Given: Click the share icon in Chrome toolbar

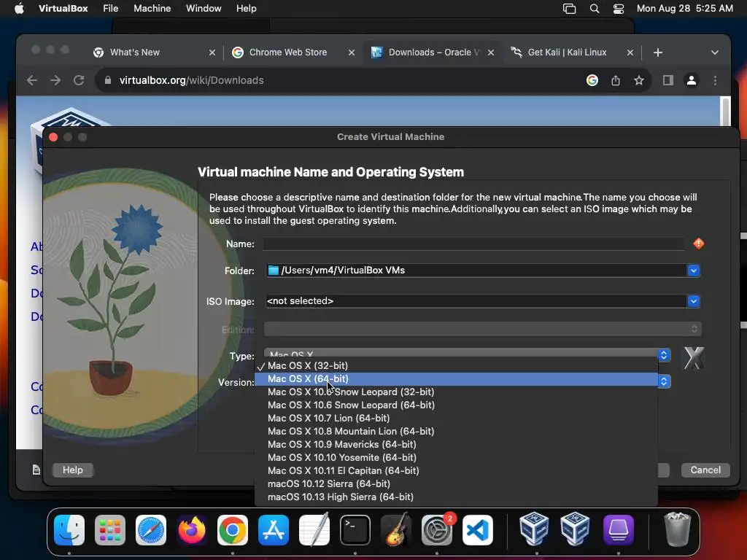Looking at the screenshot, I should click(616, 80).
